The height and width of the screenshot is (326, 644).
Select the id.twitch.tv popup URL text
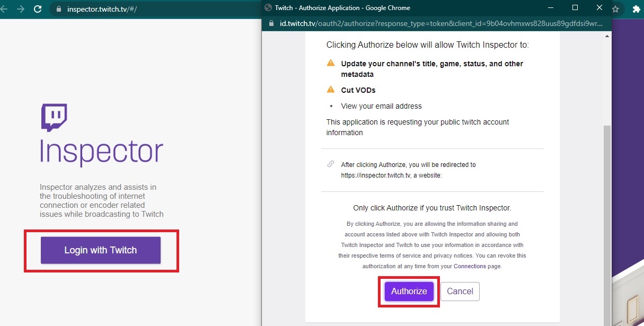tap(442, 24)
